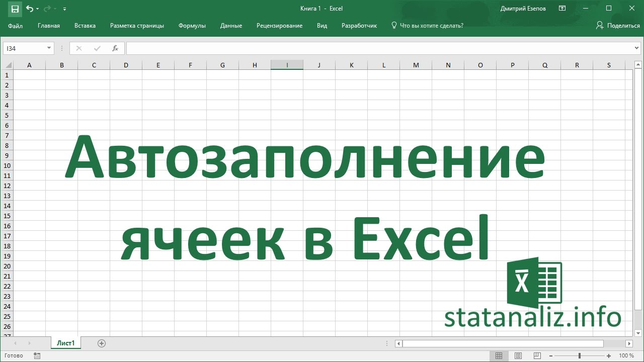This screenshot has height=362, width=644.
Task: Click the Save icon in Quick Access toolbar
Action: pos(15,9)
